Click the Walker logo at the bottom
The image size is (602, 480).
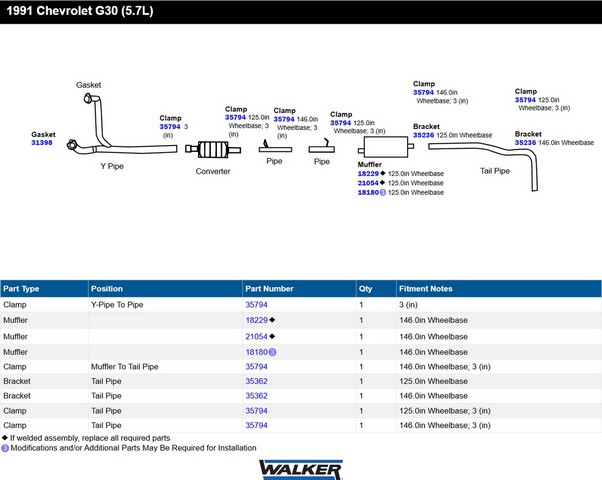(x=301, y=470)
